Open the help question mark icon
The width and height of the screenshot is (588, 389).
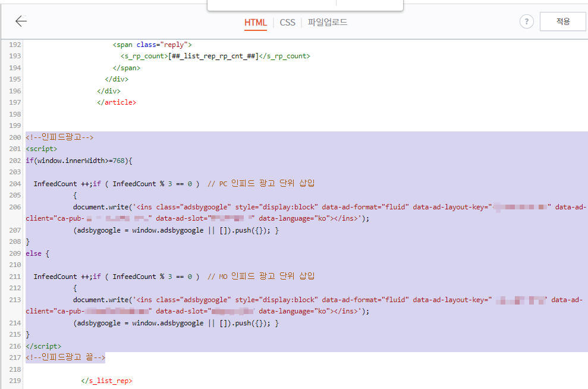coord(527,22)
